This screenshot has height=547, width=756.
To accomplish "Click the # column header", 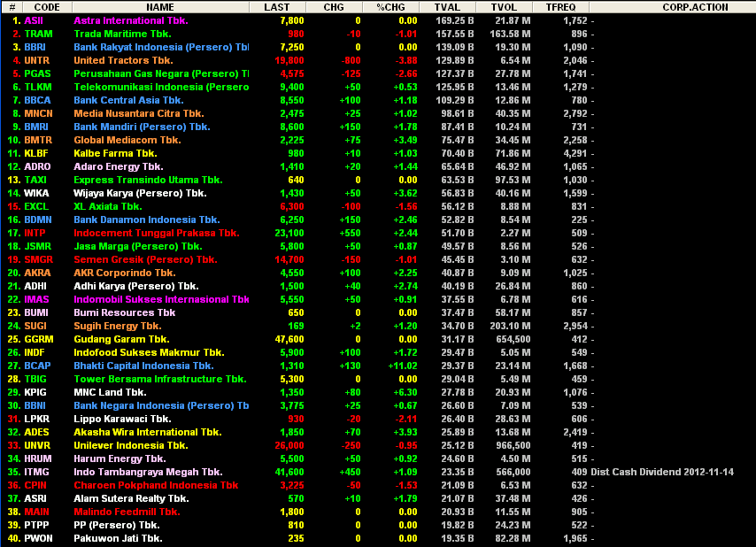I will coord(12,7).
